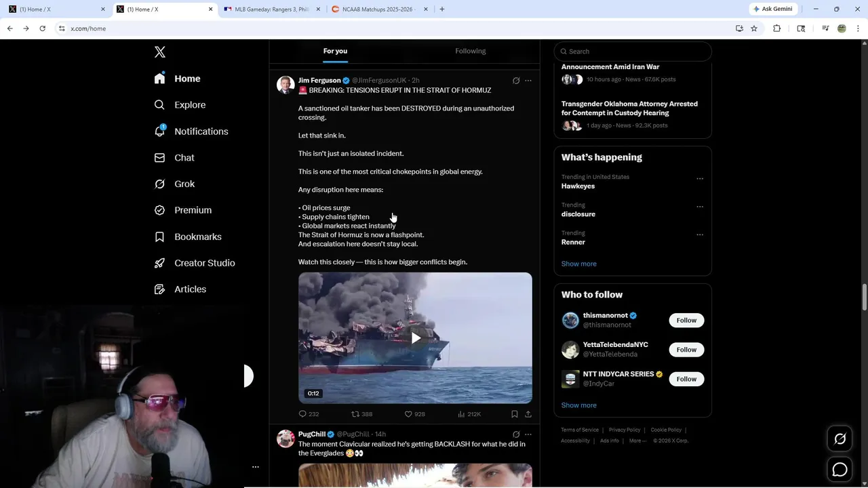The height and width of the screenshot is (488, 868).
Task: Open more options for Hawkeyes trend
Action: point(700,179)
